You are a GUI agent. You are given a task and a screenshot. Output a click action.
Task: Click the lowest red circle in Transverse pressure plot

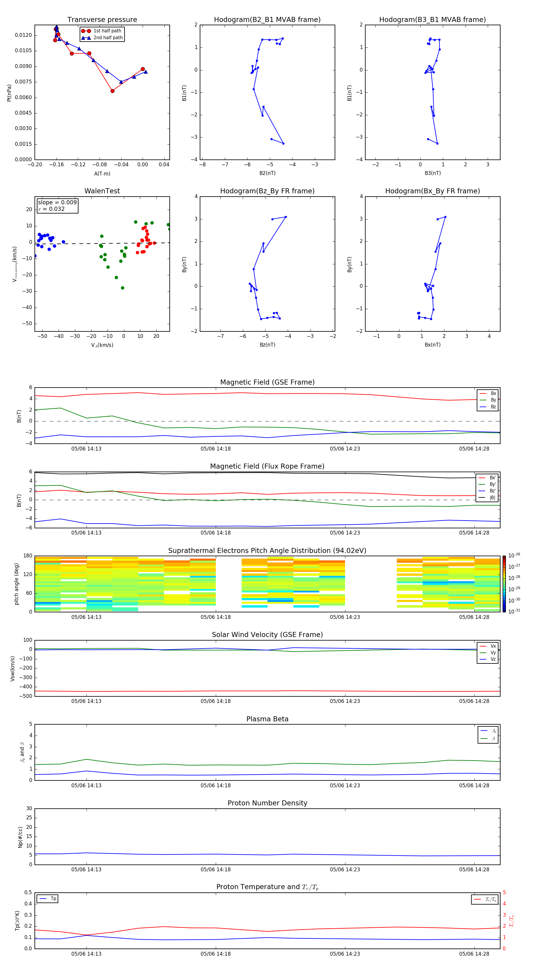point(112,91)
